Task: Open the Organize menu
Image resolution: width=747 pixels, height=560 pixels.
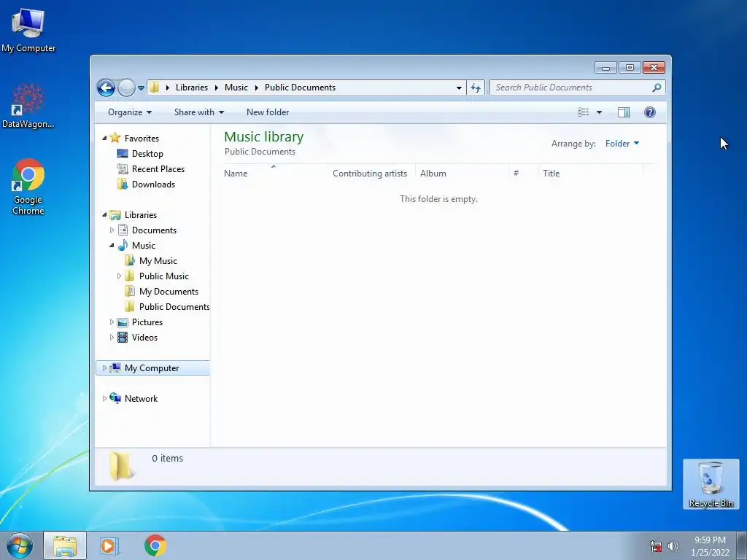Action: click(x=130, y=112)
